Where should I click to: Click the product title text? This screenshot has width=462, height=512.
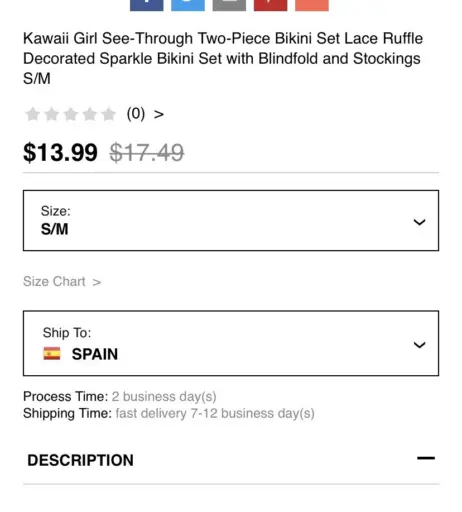click(223, 58)
